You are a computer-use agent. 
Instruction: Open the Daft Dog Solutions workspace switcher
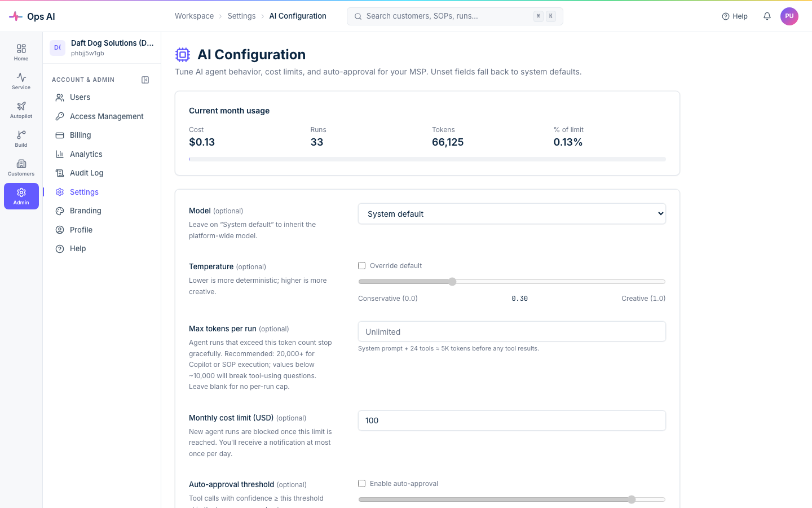(x=102, y=48)
